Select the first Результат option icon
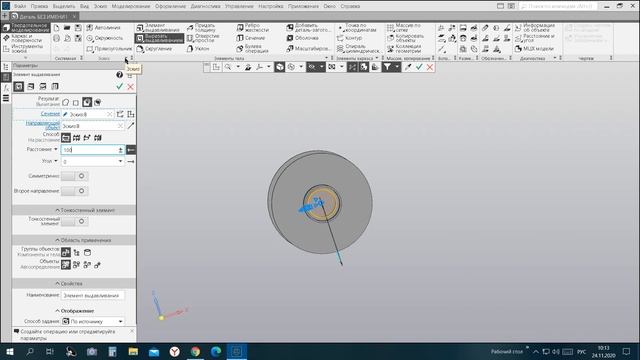Viewport: 640px width, 360px height. (x=65, y=102)
